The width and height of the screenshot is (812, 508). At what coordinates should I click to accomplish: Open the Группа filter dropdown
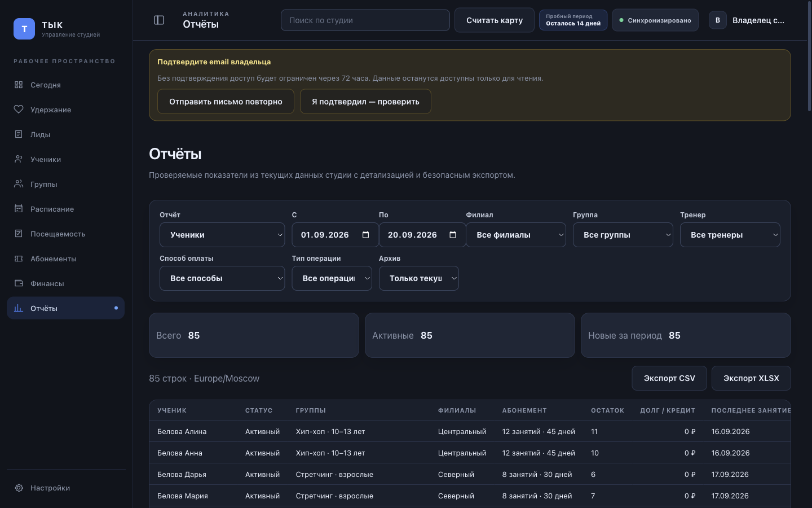pos(623,235)
